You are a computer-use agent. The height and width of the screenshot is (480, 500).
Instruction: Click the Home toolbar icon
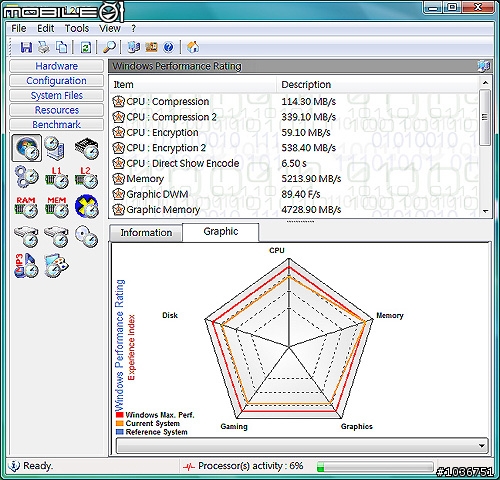(193, 47)
